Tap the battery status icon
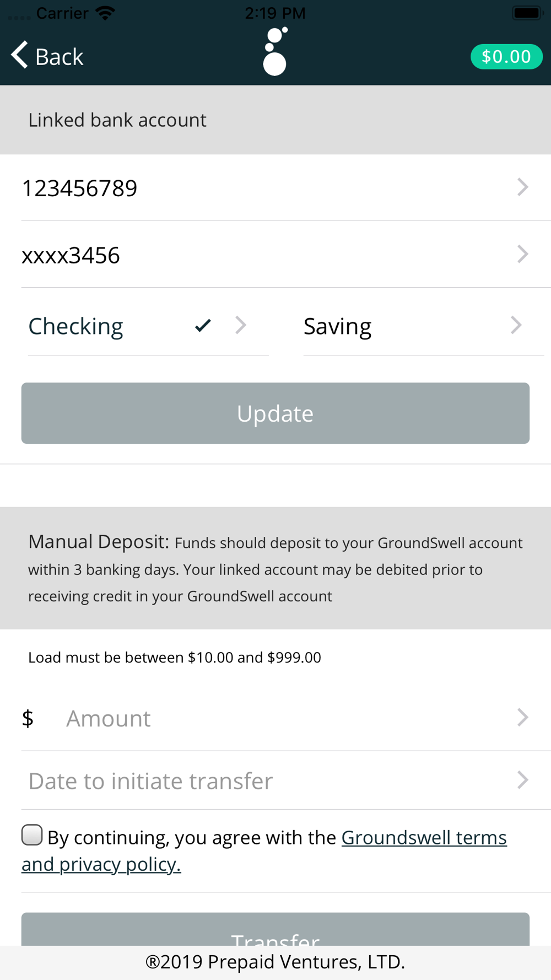551x980 pixels. [x=527, y=13]
